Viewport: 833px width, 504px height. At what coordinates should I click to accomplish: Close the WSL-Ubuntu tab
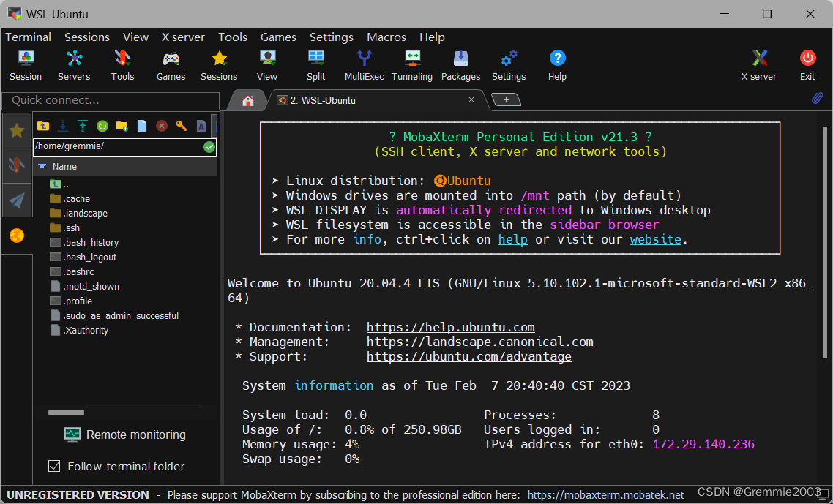[x=471, y=99]
